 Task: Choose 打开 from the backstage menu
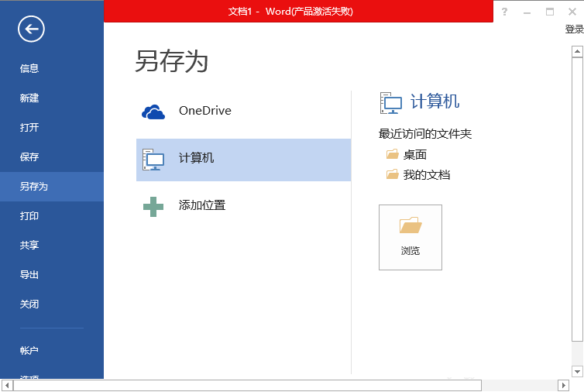[x=29, y=127]
